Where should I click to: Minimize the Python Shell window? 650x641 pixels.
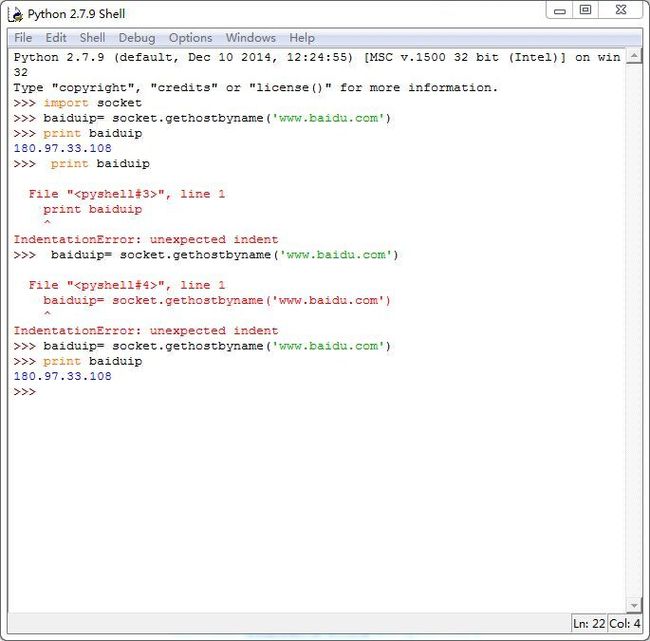click(560, 10)
